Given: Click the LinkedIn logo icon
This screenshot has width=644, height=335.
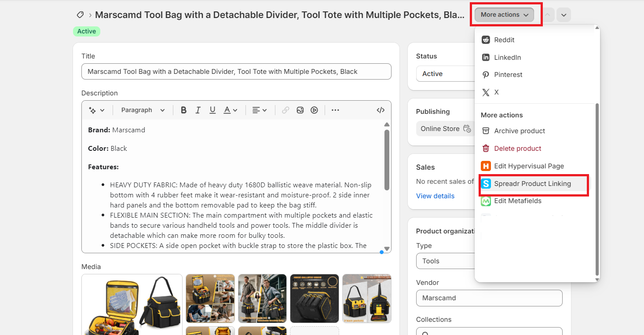Looking at the screenshot, I should [x=486, y=57].
